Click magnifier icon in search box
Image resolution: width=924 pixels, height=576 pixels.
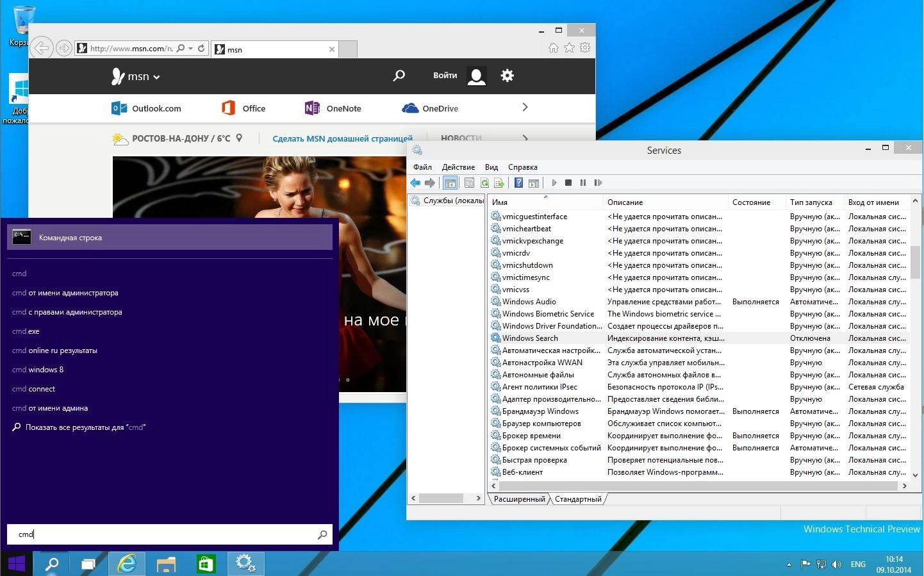click(x=322, y=534)
